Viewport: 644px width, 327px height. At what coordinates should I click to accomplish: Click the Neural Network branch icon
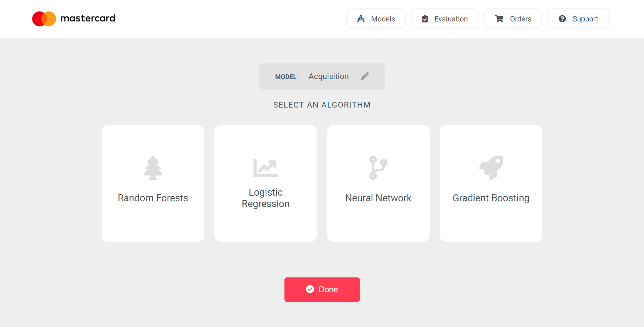point(378,168)
